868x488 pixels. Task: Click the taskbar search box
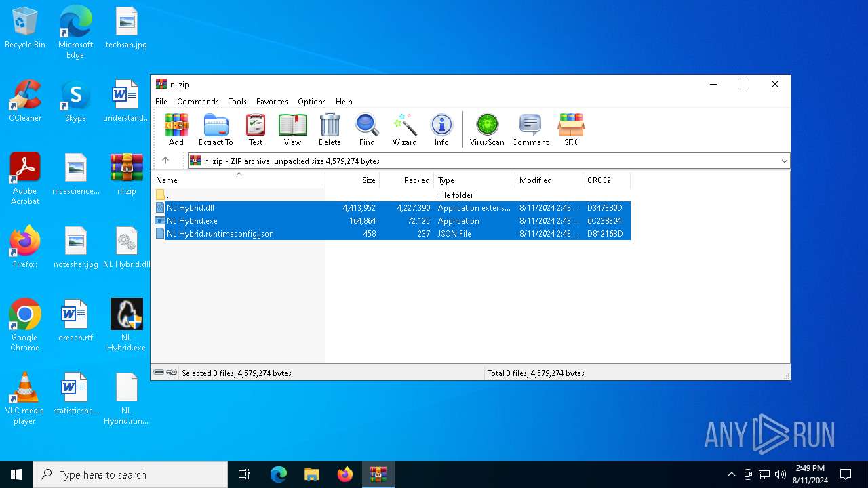pos(130,474)
